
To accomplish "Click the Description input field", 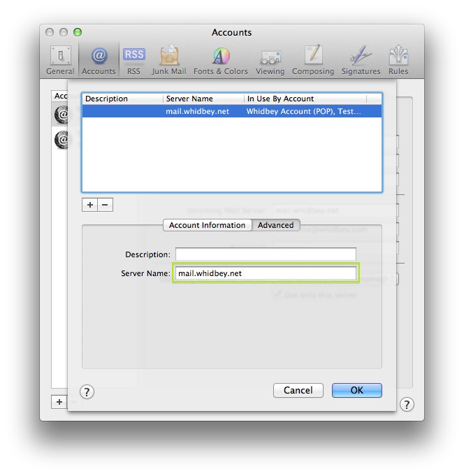I will [266, 254].
